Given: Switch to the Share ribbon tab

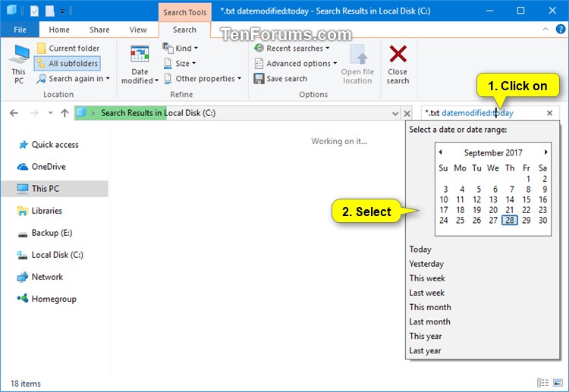Looking at the screenshot, I should click(99, 30).
